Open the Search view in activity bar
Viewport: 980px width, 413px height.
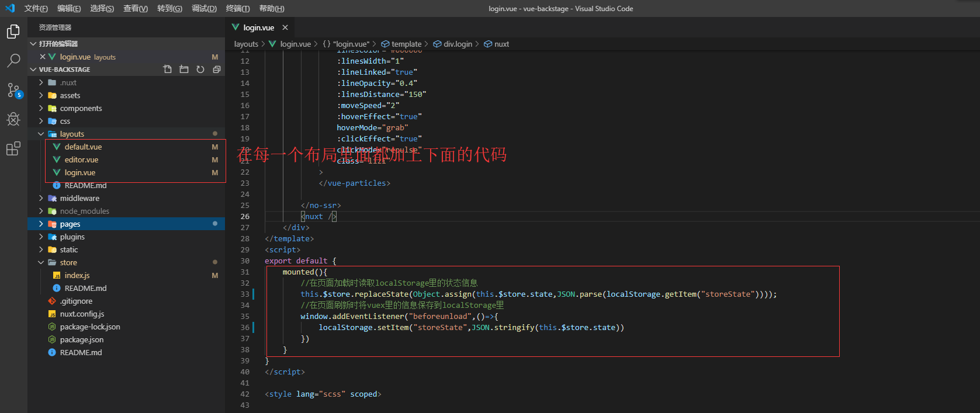(x=13, y=61)
